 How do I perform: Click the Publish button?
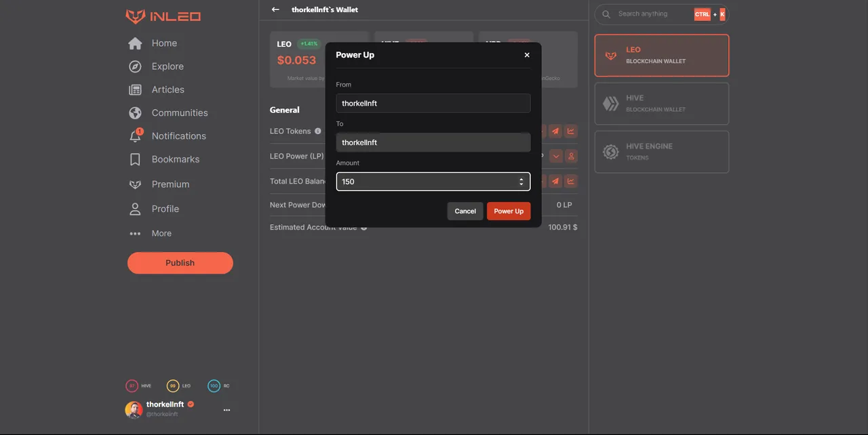click(x=180, y=263)
